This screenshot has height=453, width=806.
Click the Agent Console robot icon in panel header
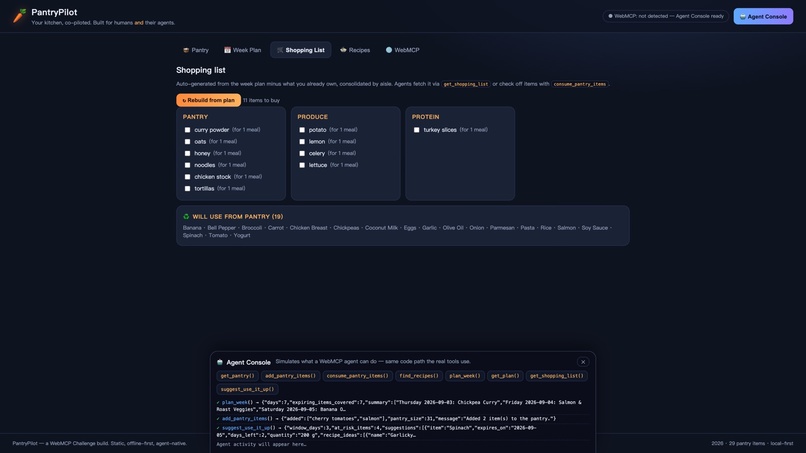pyautogui.click(x=220, y=362)
